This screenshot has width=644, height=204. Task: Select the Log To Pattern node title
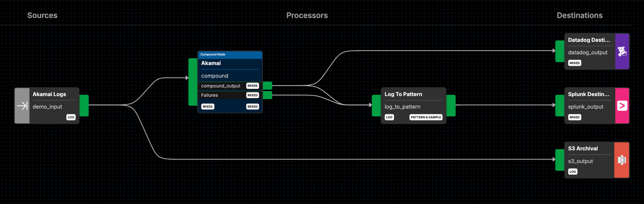pyautogui.click(x=403, y=94)
